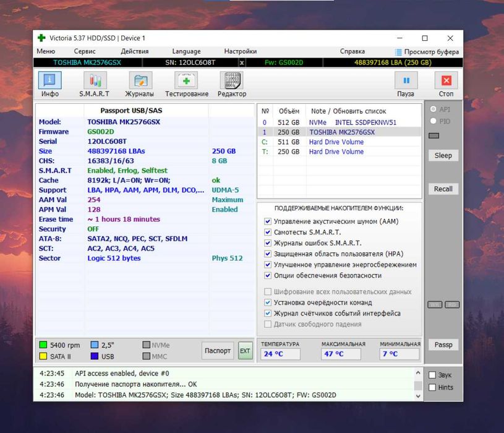The height and width of the screenshot is (433, 504).
Task: Open Просмотр буфера buffer view icon
Action: click(x=398, y=52)
